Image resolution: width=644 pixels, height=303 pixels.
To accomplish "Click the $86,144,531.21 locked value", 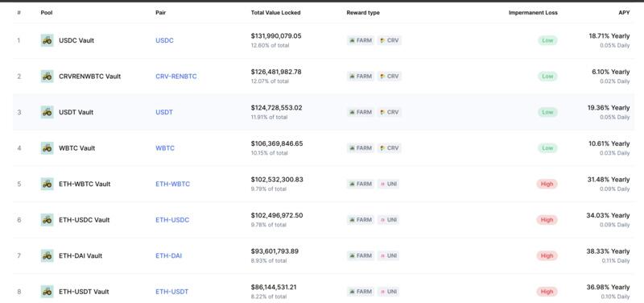I will tap(274, 287).
